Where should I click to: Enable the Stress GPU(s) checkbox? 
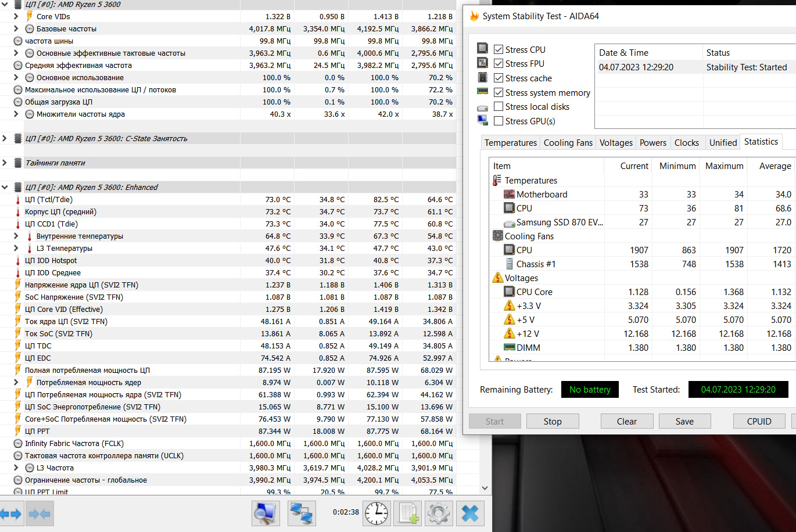pyautogui.click(x=499, y=121)
